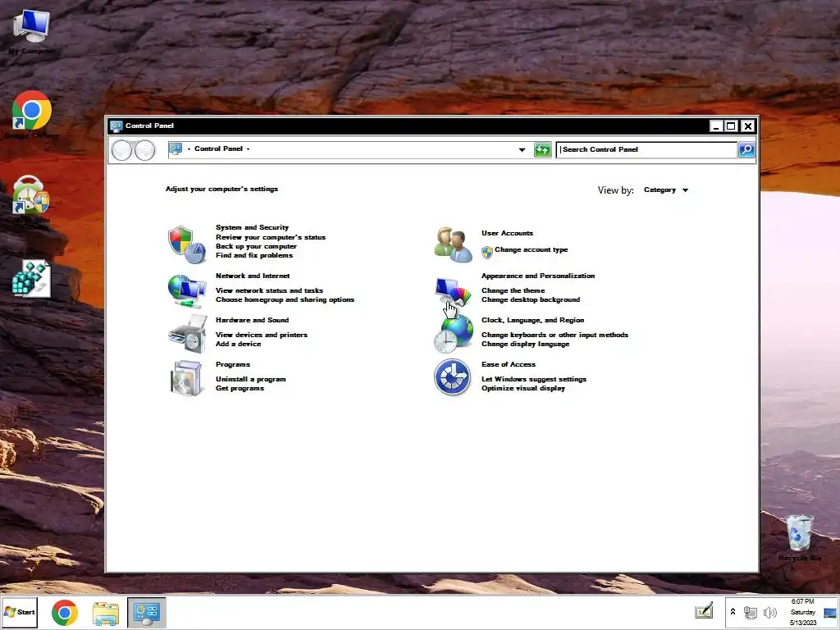Open Ease of Access heading link
The image size is (840, 630).
click(508, 364)
